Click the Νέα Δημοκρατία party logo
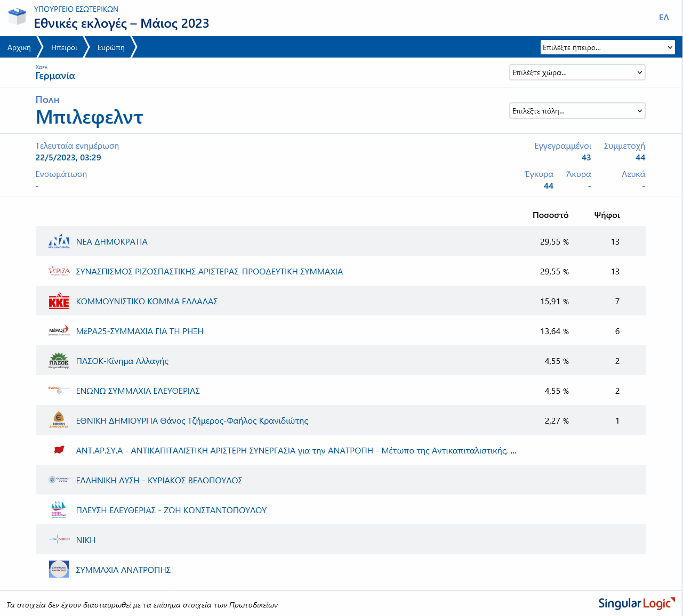683x616 pixels. (x=59, y=241)
